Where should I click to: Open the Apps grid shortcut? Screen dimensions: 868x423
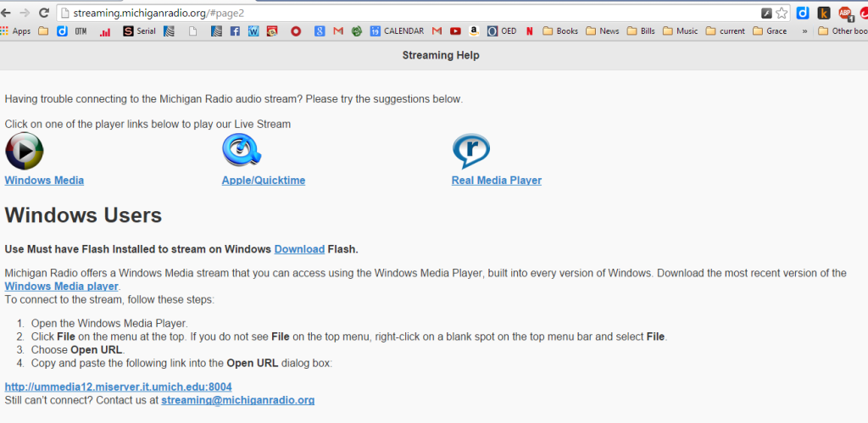point(15,31)
